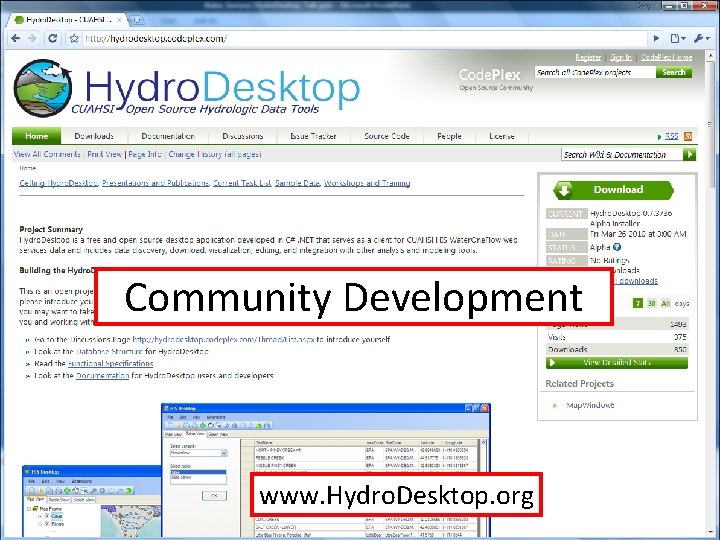Click the CodePlex logo
This screenshot has width=720, height=540.
490,75
